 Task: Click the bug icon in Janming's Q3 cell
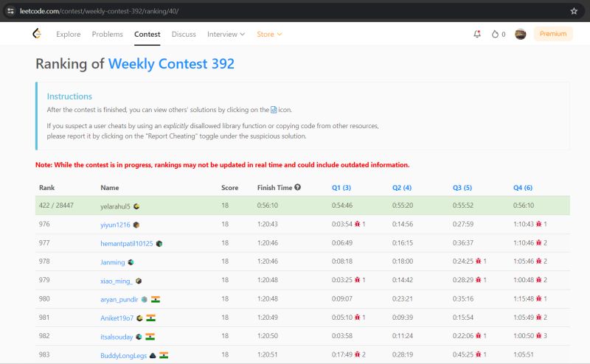tap(478, 261)
